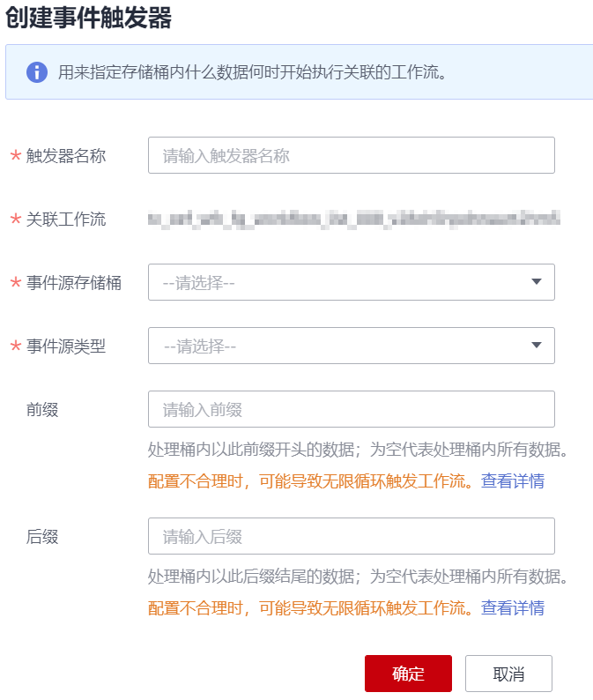Screen dimensions: 593x700
Task: Click the 触发器名称 field label
Action: [x=66, y=156]
